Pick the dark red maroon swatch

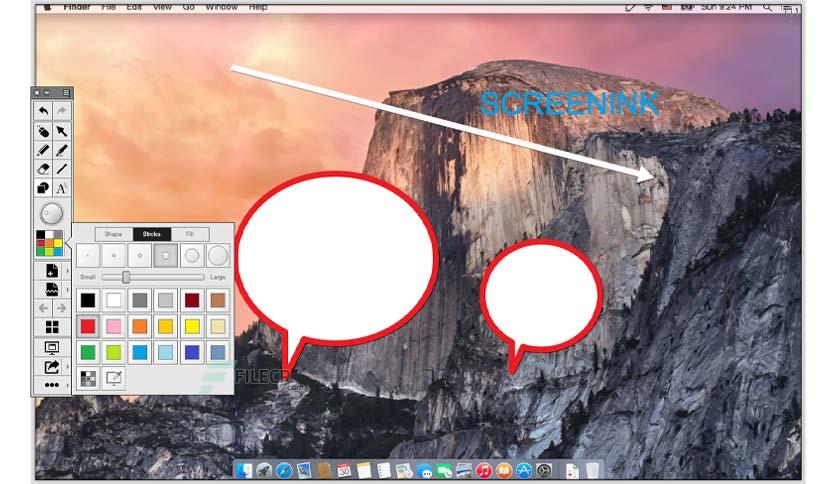pos(192,300)
